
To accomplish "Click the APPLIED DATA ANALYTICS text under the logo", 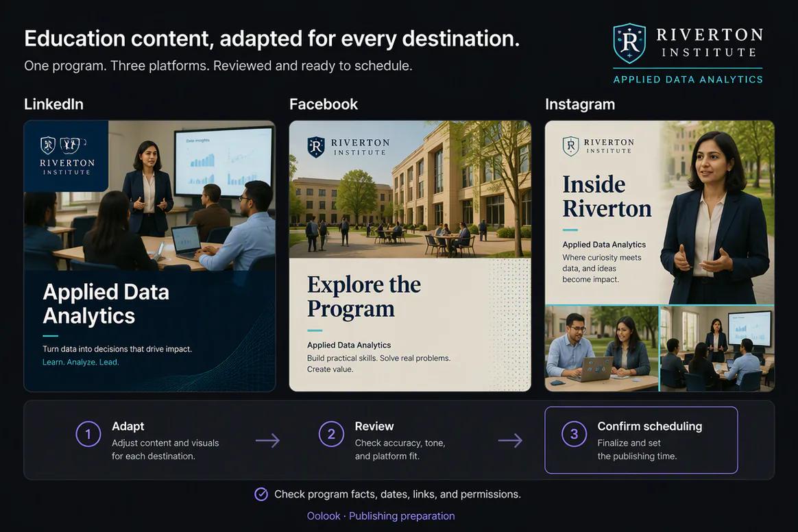I will point(688,80).
